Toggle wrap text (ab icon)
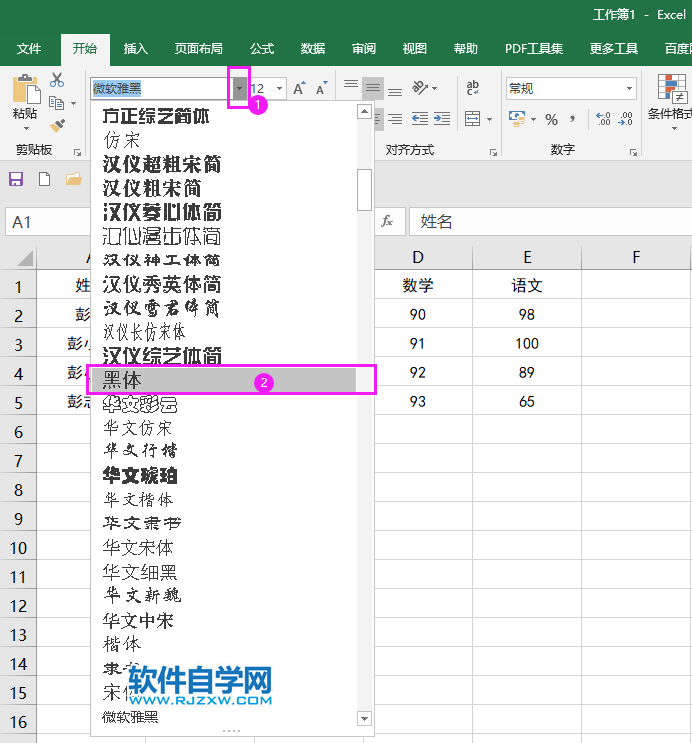692x743 pixels. point(472,88)
